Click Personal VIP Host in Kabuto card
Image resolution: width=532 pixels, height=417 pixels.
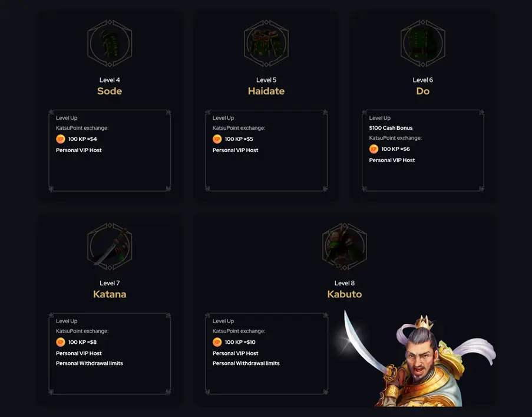pyautogui.click(x=236, y=353)
